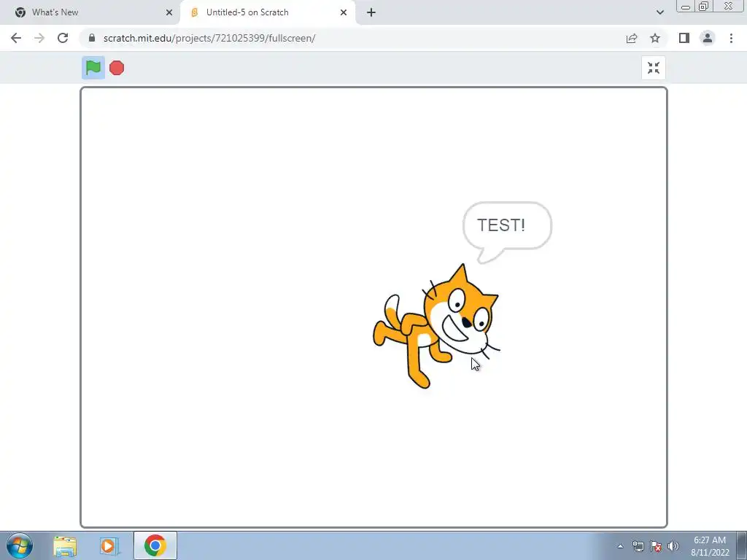Exit fullscreen mode with the shrink icon
This screenshot has width=747, height=560.
click(x=654, y=68)
